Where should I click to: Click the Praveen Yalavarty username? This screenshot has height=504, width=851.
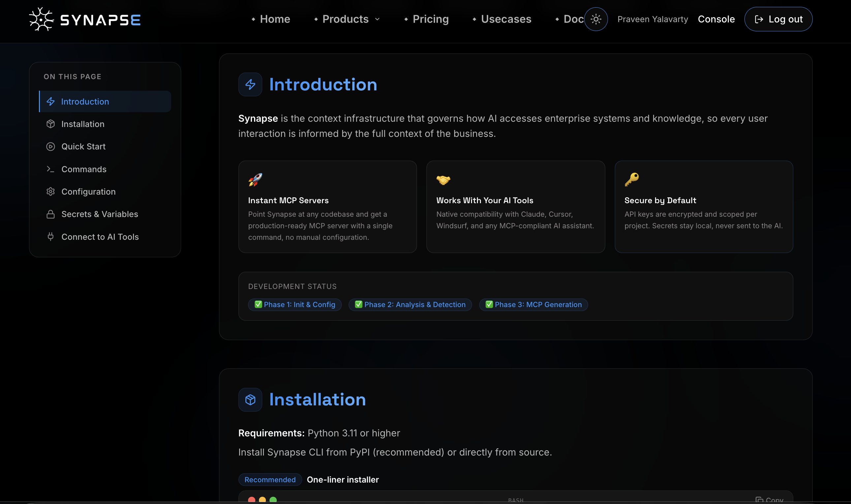[x=653, y=19]
